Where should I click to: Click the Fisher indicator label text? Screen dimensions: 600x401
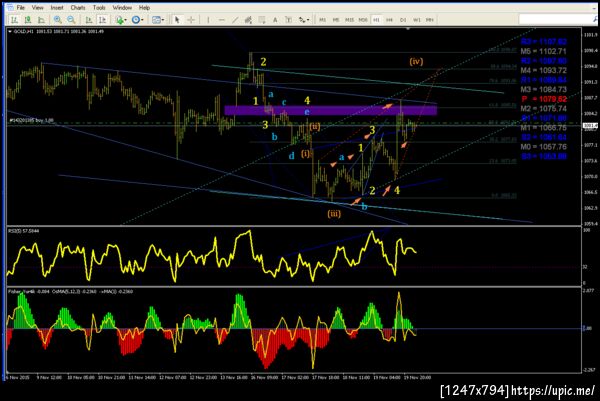click(70, 292)
